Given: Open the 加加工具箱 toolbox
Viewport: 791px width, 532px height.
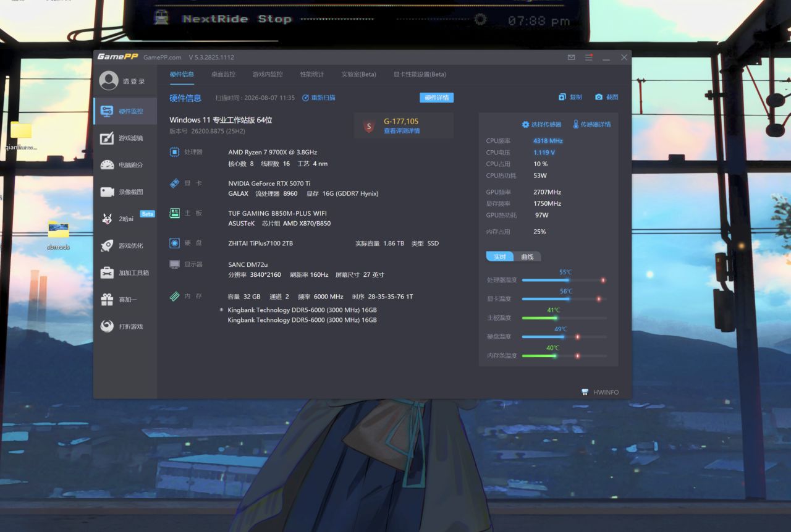Looking at the screenshot, I should click(x=125, y=272).
